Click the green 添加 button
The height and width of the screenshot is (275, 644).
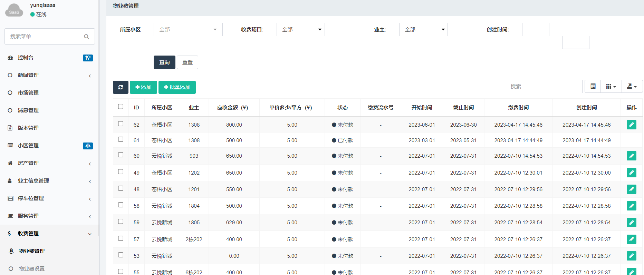tap(143, 87)
